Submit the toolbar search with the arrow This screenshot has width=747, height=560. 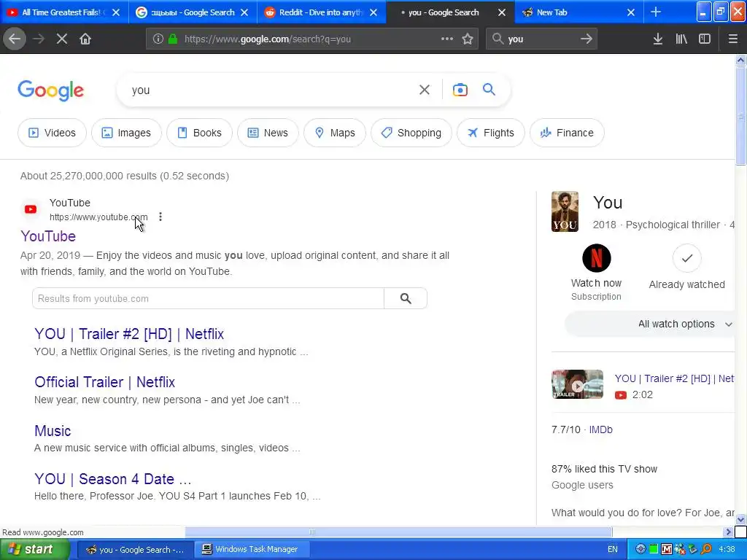tap(587, 39)
